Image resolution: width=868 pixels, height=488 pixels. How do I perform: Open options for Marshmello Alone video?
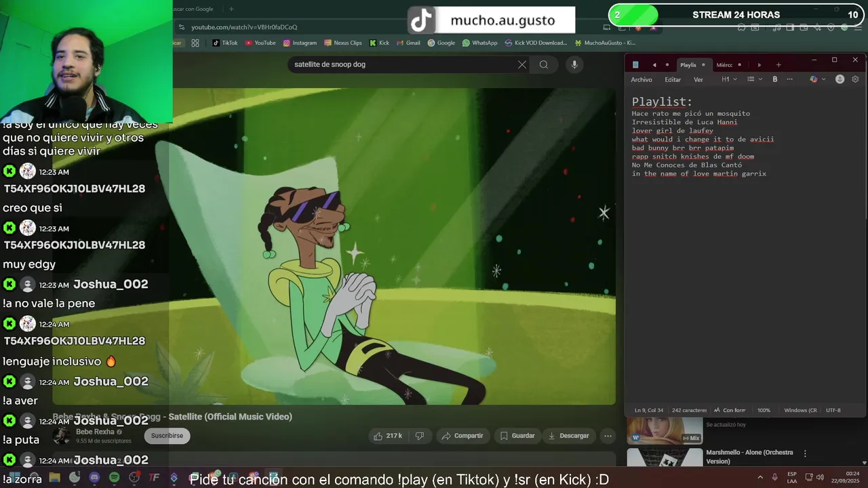point(805,453)
